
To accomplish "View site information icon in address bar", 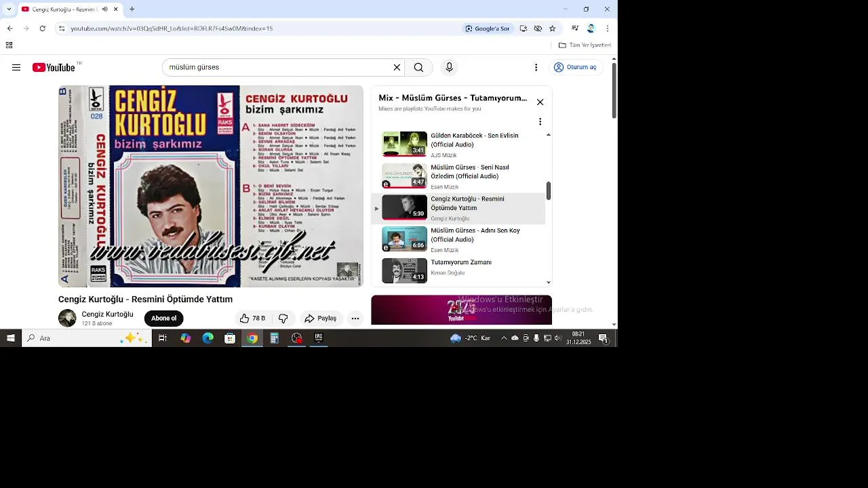I will (x=61, y=28).
